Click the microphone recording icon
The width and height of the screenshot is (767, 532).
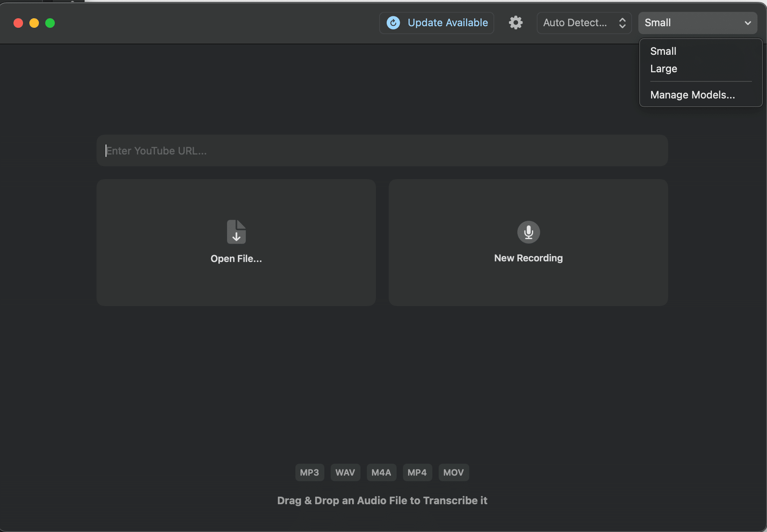[x=528, y=232]
